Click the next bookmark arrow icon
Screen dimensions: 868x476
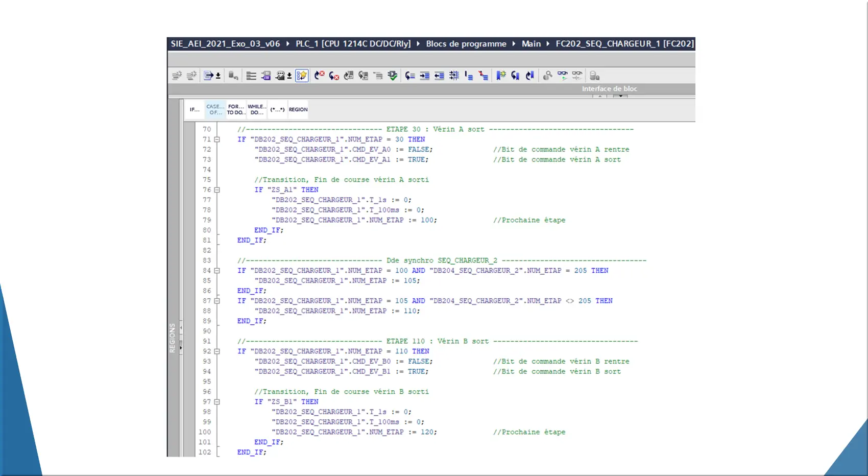pos(530,76)
